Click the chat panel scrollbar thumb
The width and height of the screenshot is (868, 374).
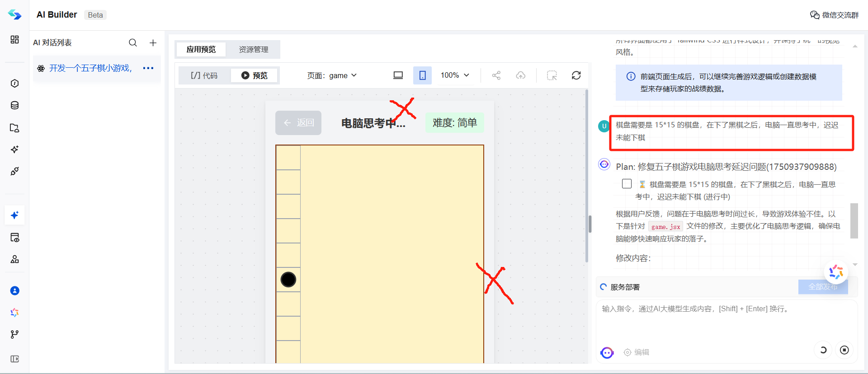[x=854, y=220]
